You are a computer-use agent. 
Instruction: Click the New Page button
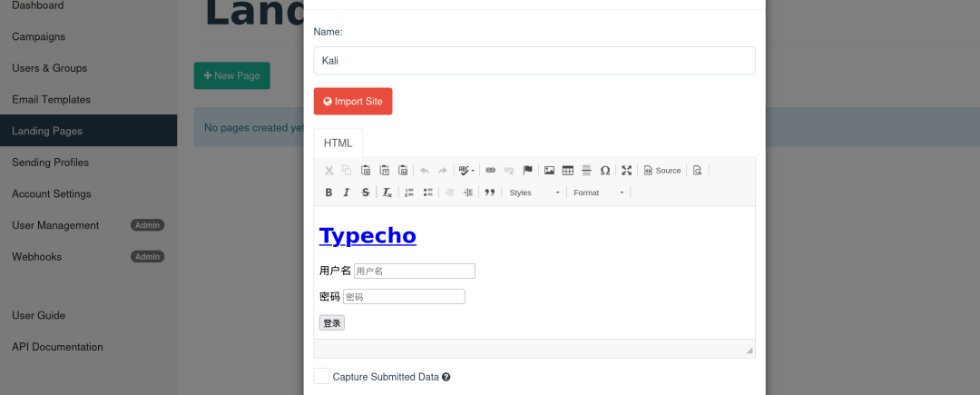coord(232,75)
